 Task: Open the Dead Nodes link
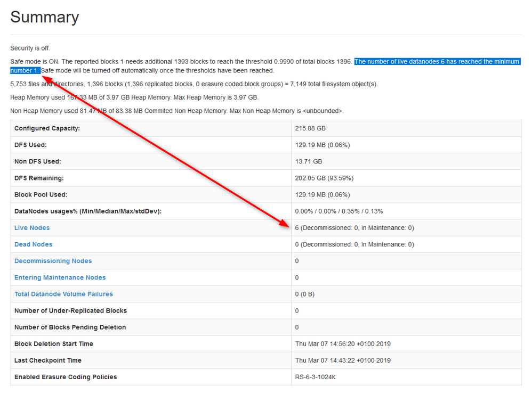coord(33,244)
